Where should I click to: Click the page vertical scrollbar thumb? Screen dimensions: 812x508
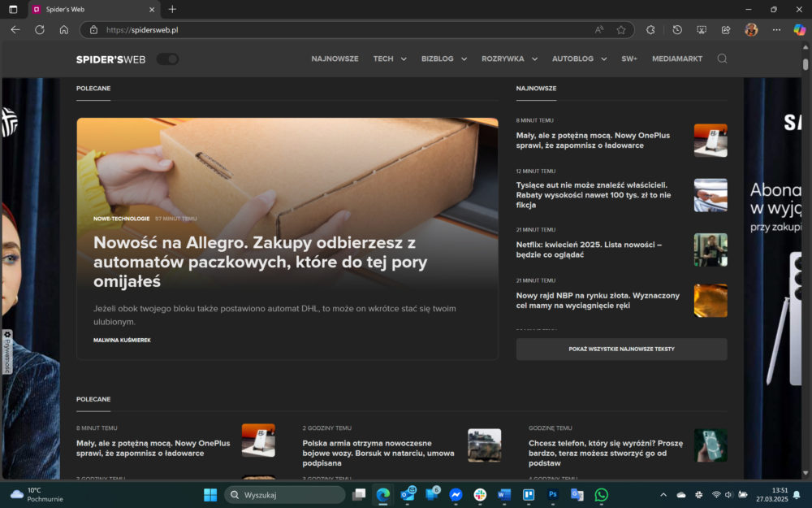click(x=806, y=64)
